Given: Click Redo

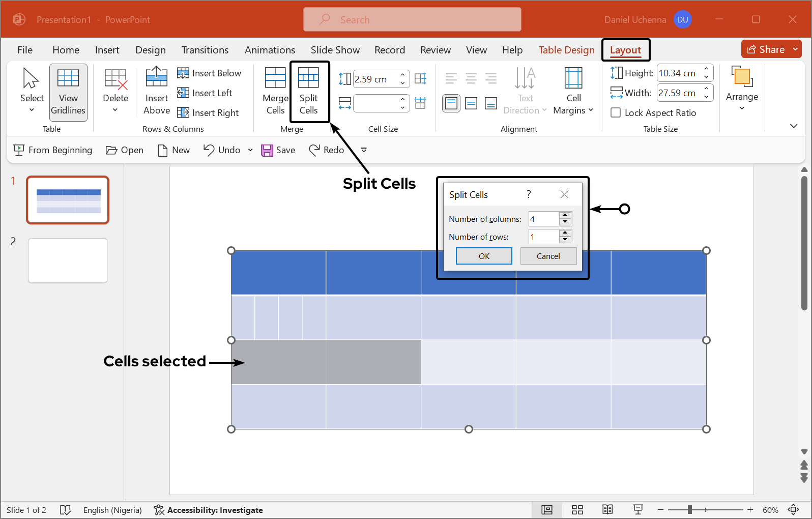Looking at the screenshot, I should click(x=327, y=150).
